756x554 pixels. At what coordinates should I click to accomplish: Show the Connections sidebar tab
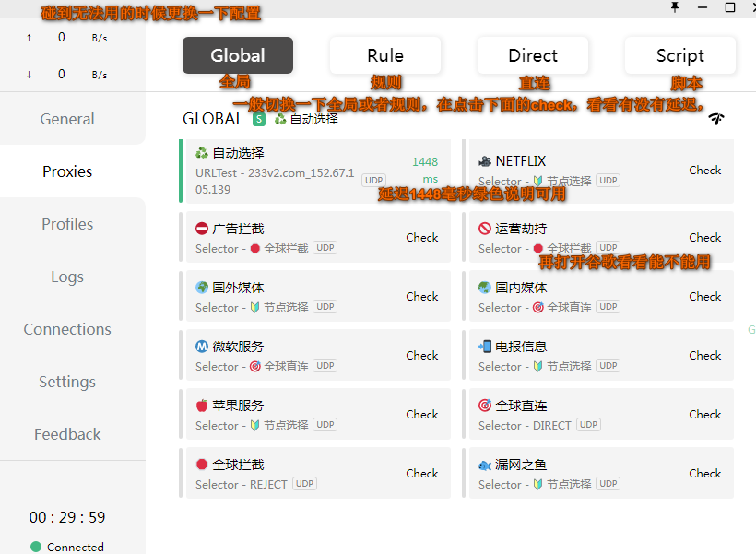[x=67, y=329]
